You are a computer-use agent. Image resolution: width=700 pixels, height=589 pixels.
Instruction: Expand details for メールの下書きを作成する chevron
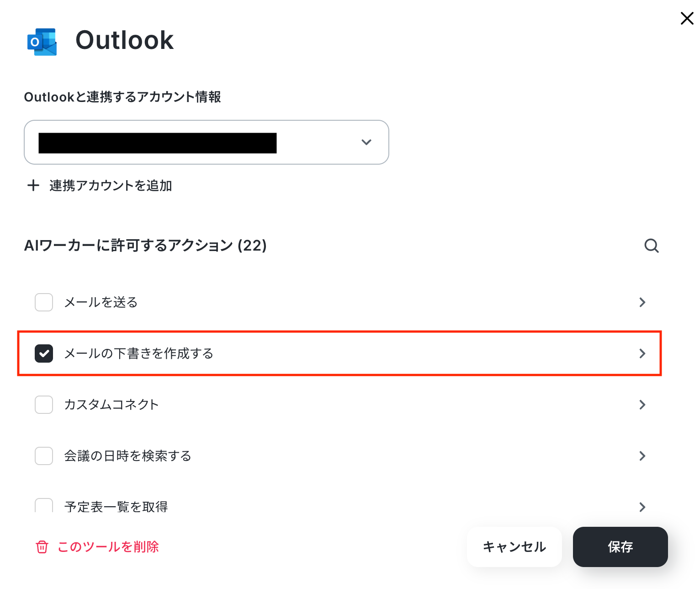tap(642, 353)
